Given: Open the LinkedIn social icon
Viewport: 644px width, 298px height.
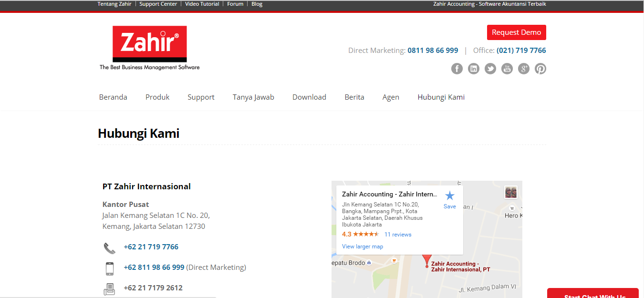Looking at the screenshot, I should point(473,69).
